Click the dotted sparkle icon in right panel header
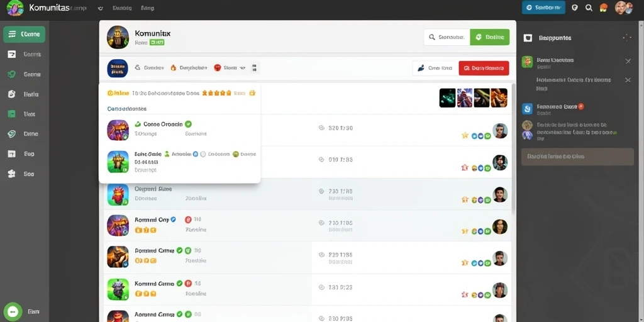The width and height of the screenshot is (644, 322). click(627, 38)
